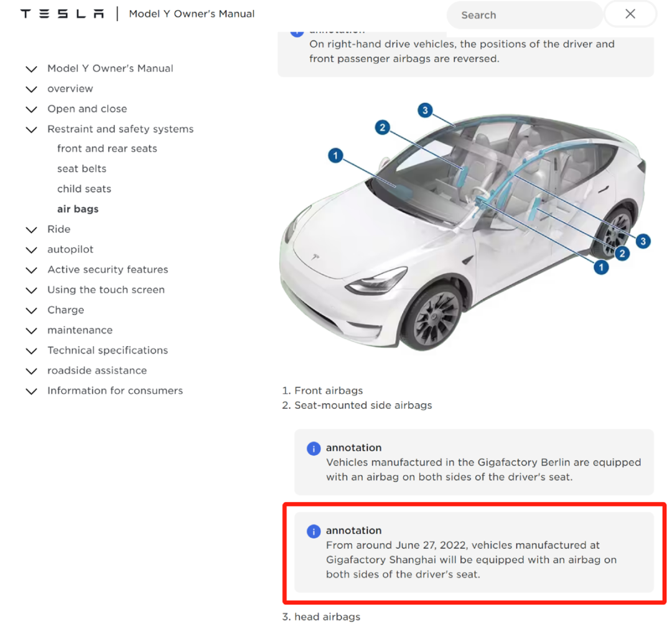672x631 pixels.
Task: Expand the maintenance section chevron
Action: 31,330
